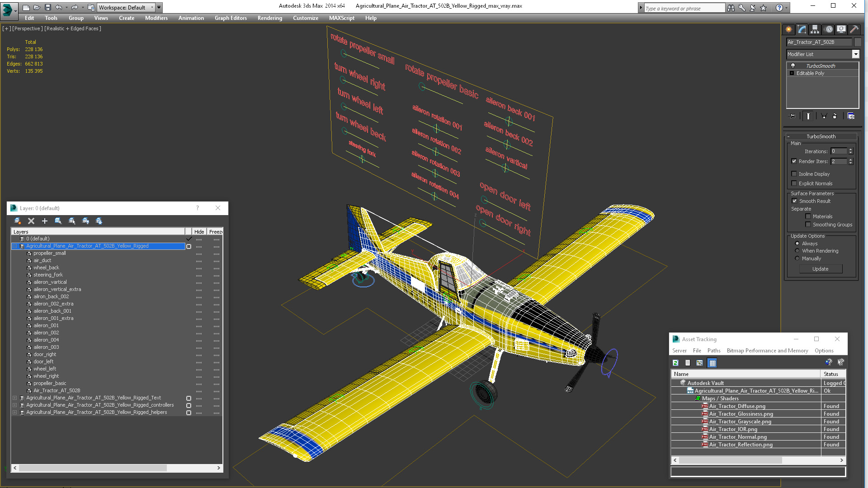Image resolution: width=868 pixels, height=488 pixels.
Task: Click binoculars search icon in title bar
Action: pyautogui.click(x=731, y=8)
